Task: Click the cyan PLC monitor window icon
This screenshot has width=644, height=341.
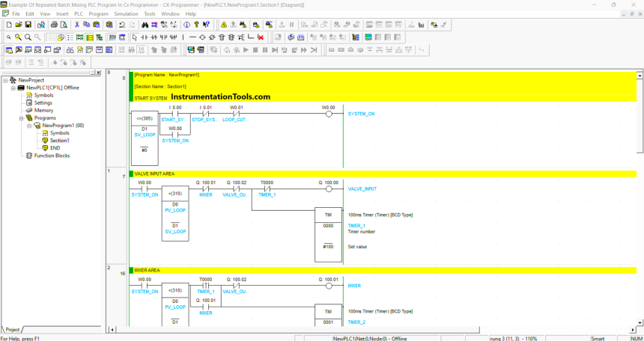Action: 368,37
